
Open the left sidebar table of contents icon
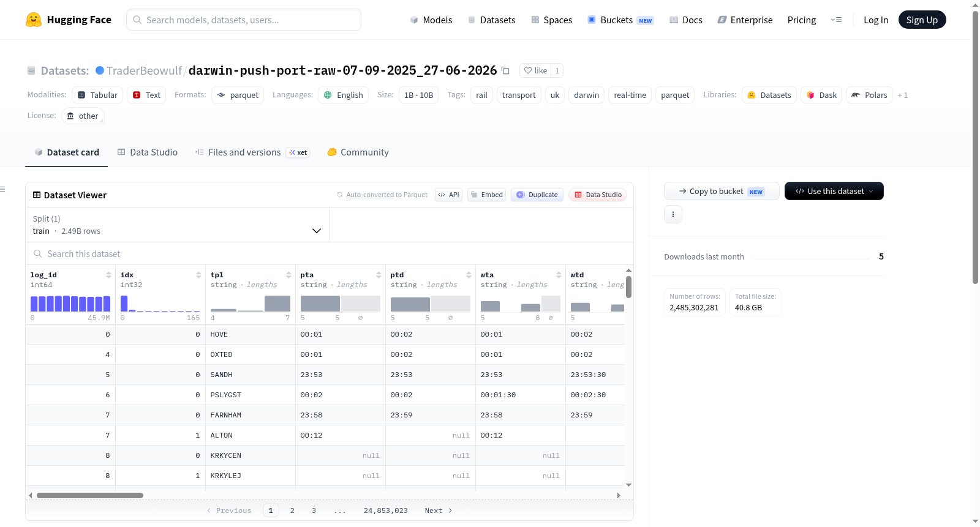click(2, 189)
